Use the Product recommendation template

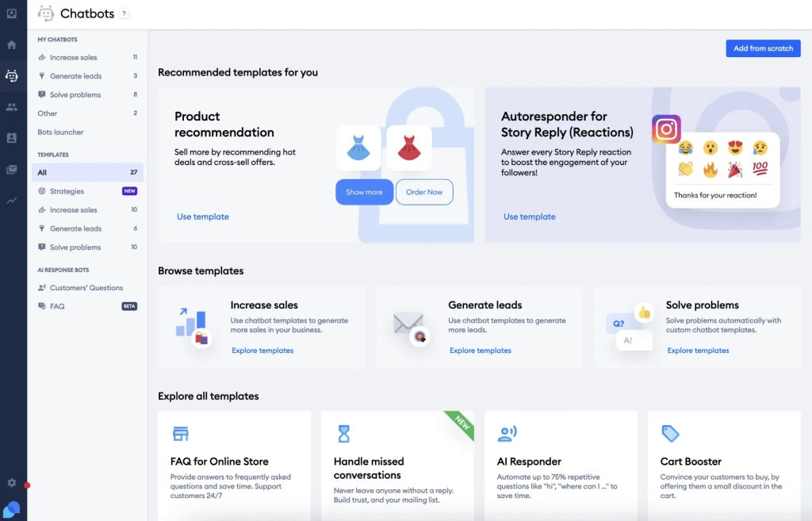(x=203, y=216)
